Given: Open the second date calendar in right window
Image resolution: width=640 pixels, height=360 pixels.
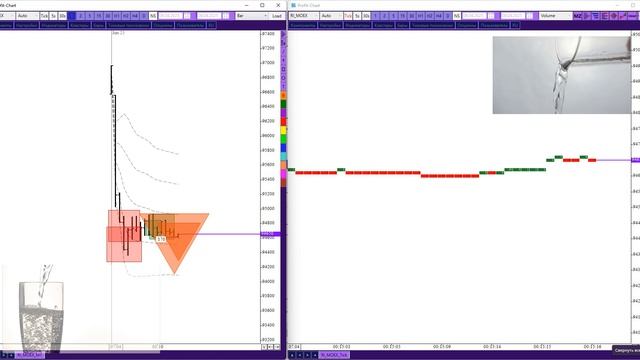Looking at the screenshot, I should 529,16.
